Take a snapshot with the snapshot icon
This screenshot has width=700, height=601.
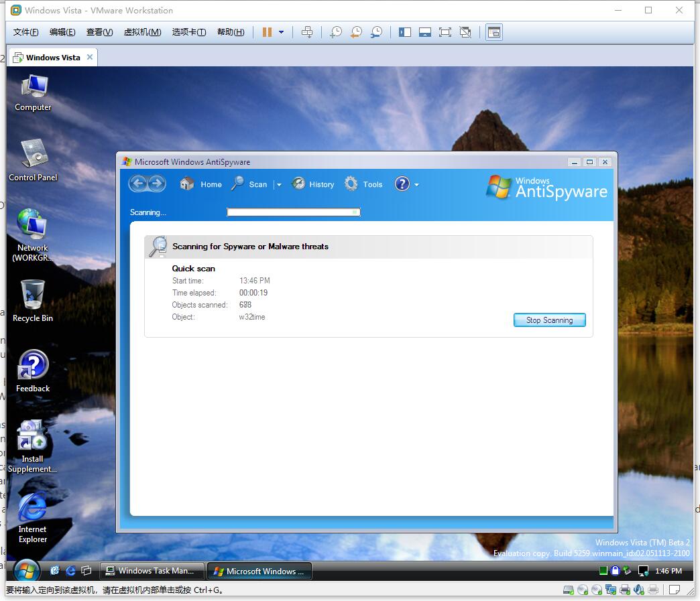pos(335,32)
